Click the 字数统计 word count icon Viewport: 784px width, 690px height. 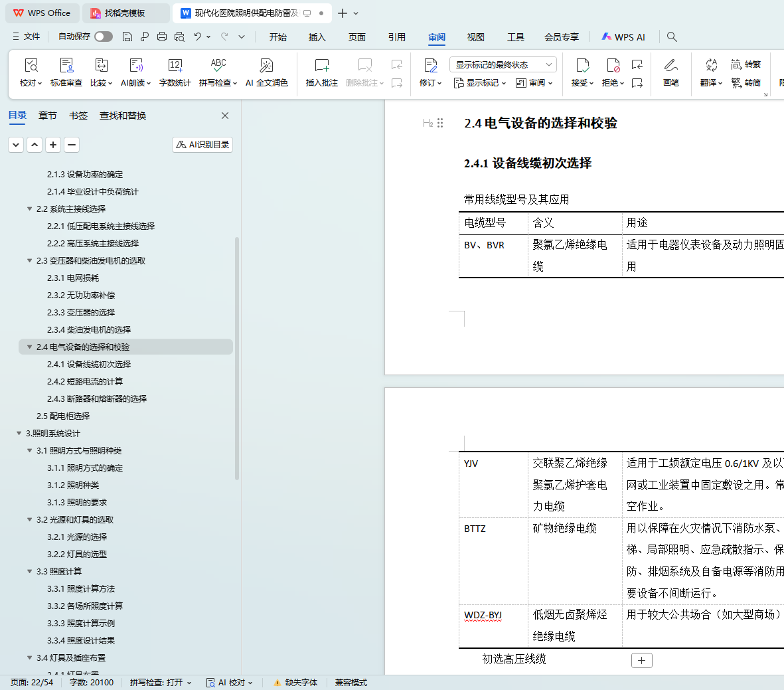coord(175,66)
